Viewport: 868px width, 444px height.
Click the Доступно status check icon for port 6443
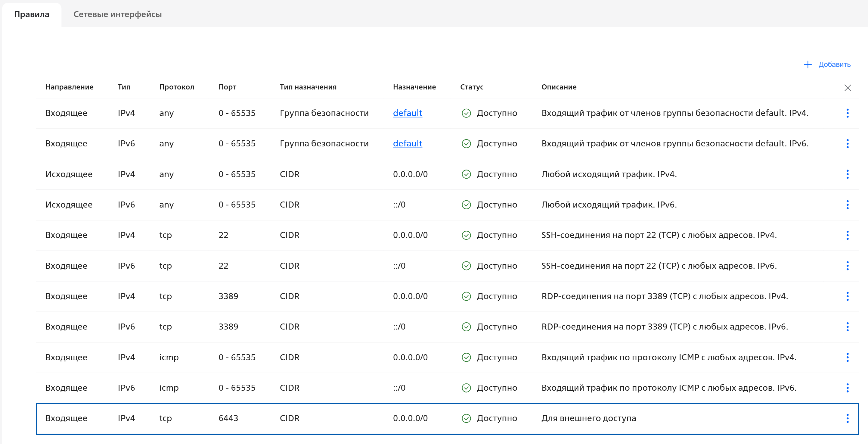pos(466,418)
